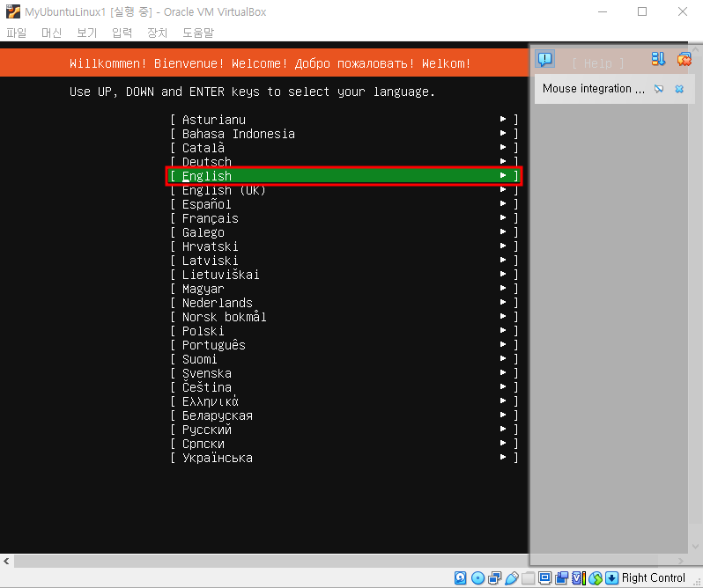Choose Nederlands from the list
This screenshot has width=703, height=588.
[x=344, y=303]
